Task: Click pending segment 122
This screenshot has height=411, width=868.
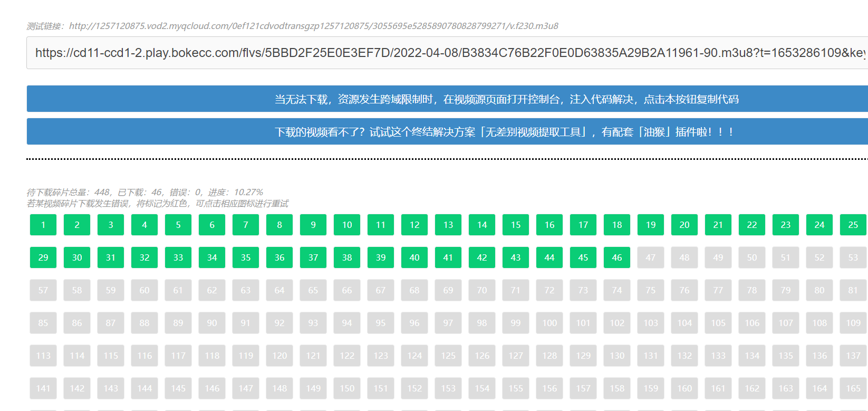Action: (347, 356)
